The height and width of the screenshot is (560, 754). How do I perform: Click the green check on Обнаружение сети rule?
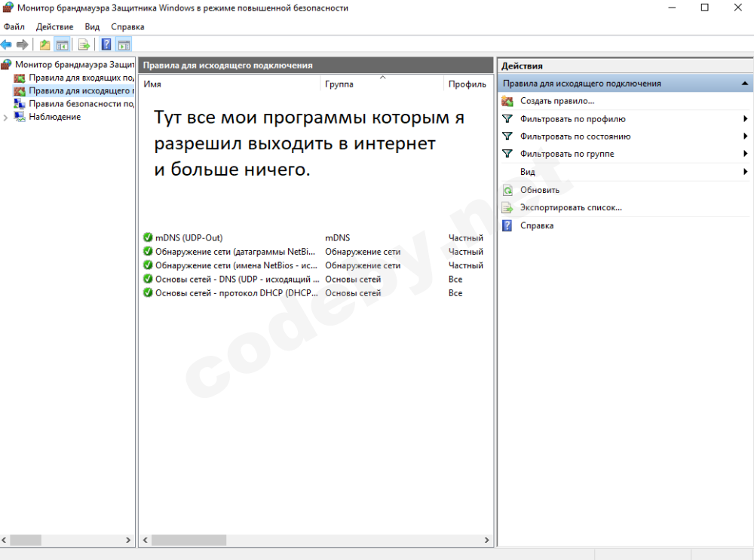point(146,251)
